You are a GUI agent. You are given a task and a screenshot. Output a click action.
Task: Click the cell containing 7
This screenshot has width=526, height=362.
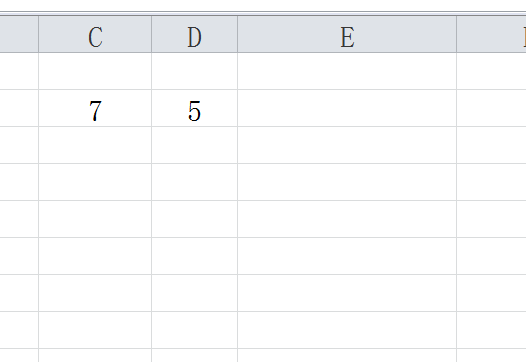pos(95,108)
